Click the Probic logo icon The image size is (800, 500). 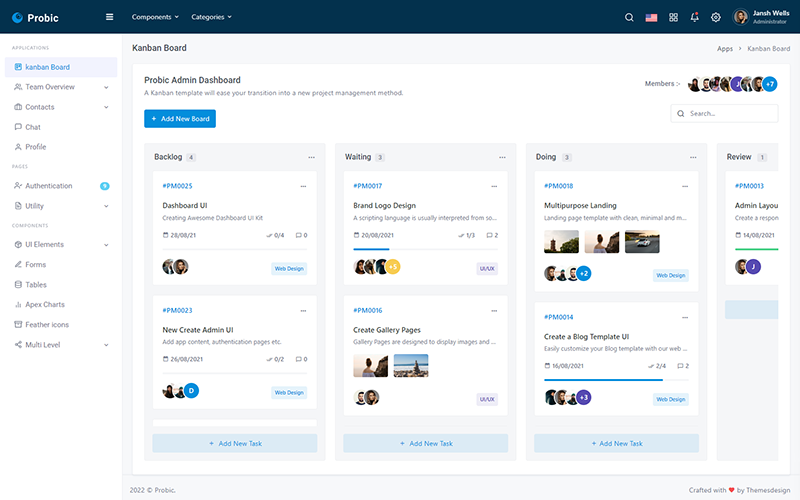coord(17,17)
